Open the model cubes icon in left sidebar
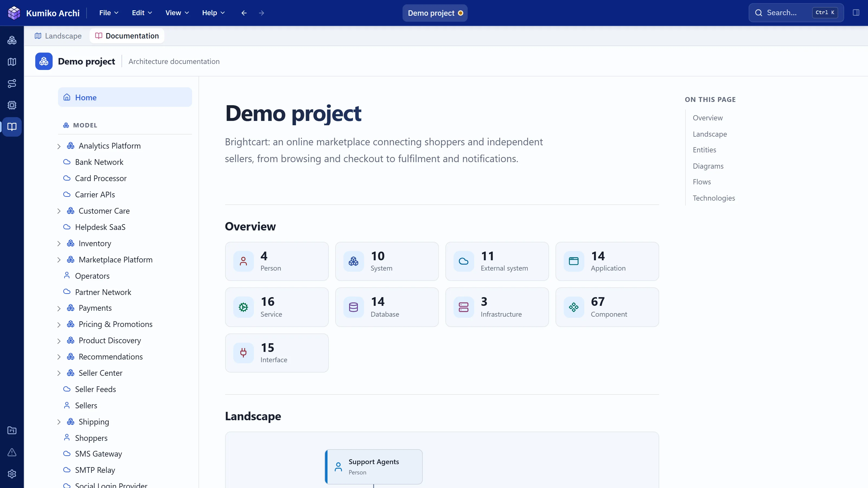Viewport: 868px width, 488px height. point(12,40)
